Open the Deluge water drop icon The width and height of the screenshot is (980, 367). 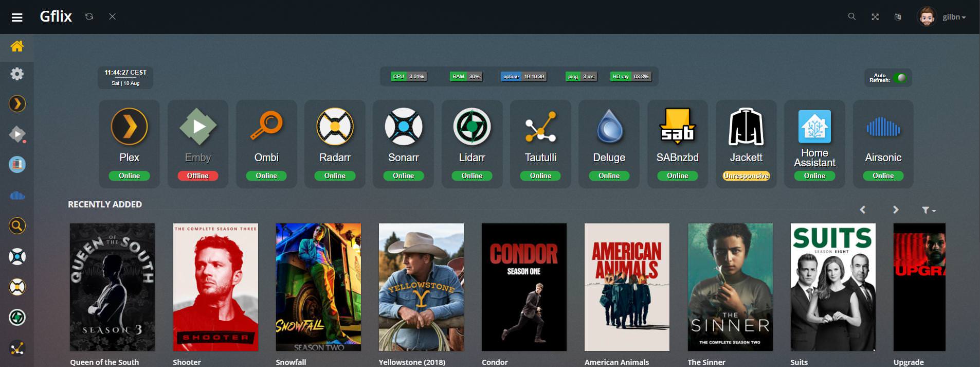click(x=609, y=127)
